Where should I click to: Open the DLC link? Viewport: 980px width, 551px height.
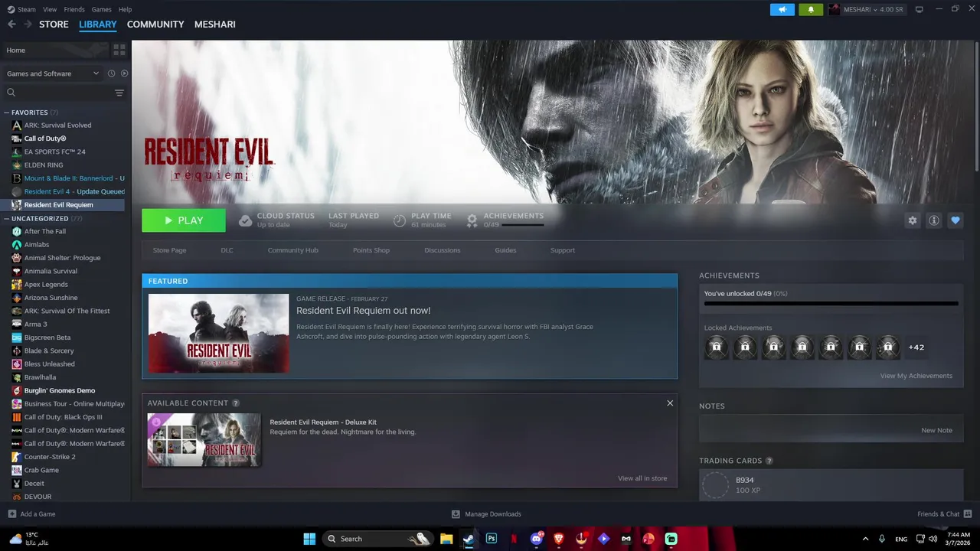(x=227, y=250)
